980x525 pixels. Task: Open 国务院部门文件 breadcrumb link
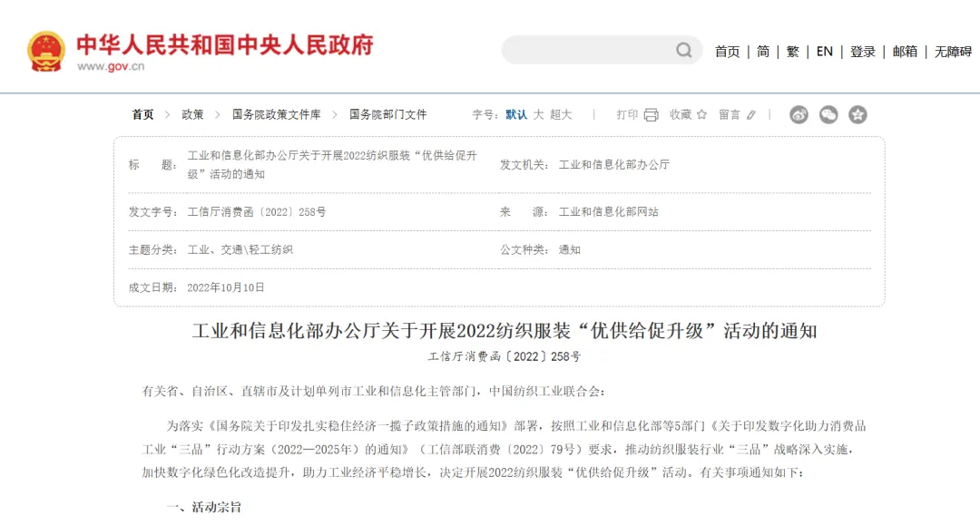(x=387, y=114)
